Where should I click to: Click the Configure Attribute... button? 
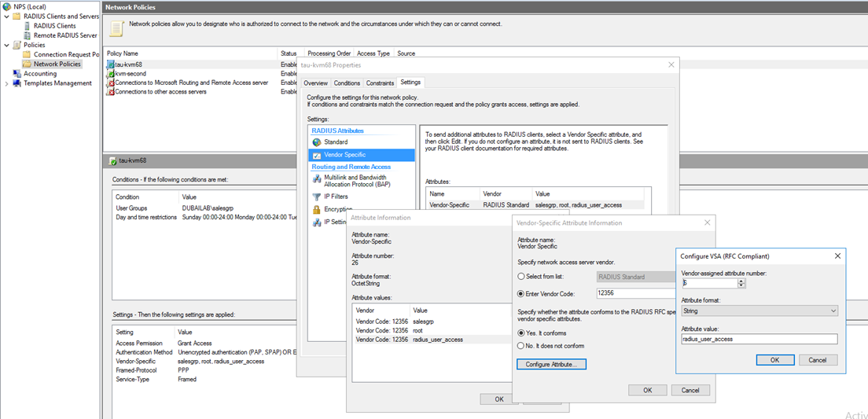551,364
